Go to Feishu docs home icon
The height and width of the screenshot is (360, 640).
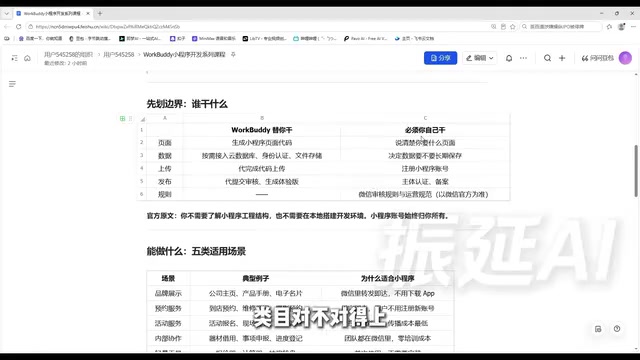[x=27, y=58]
